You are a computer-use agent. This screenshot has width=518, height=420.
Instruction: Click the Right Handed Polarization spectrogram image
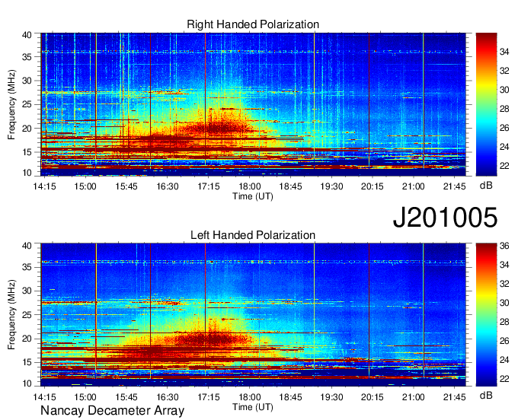(x=253, y=104)
